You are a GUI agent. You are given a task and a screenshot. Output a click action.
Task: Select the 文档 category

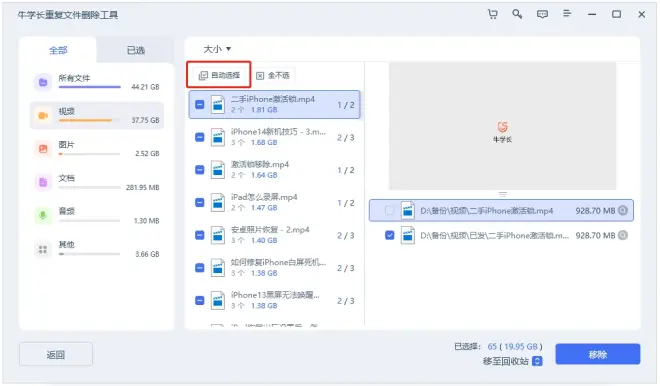(x=97, y=182)
